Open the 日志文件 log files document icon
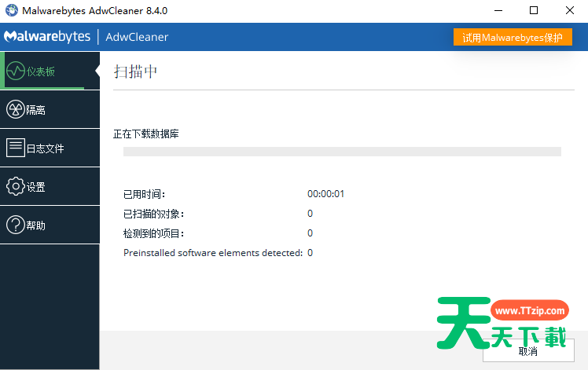Screen dimensions: 588x370 click(16, 148)
